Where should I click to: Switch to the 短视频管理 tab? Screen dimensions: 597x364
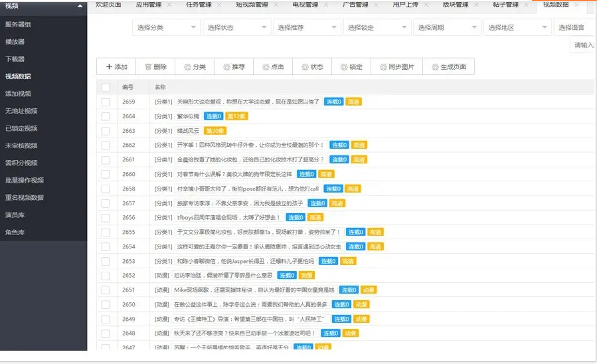(x=252, y=5)
